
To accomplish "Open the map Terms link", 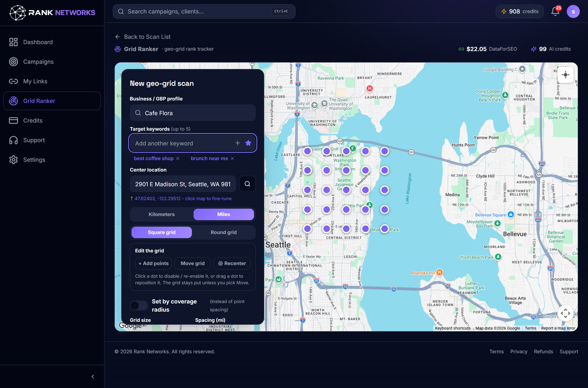I will pos(530,328).
